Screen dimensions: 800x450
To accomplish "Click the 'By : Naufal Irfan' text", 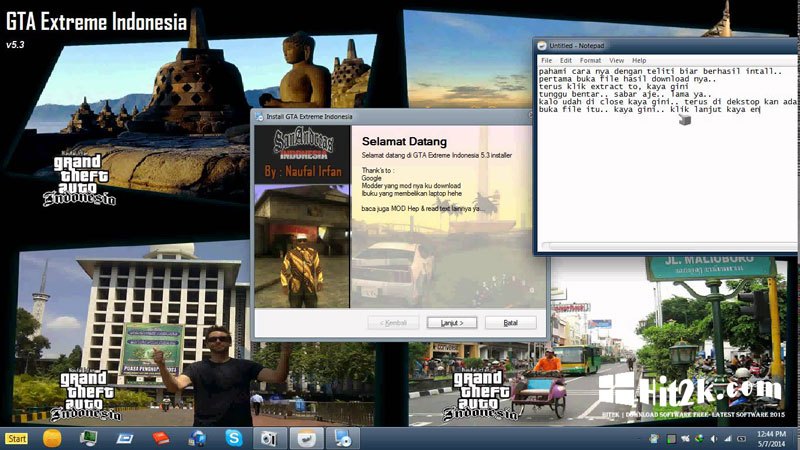I will [303, 171].
